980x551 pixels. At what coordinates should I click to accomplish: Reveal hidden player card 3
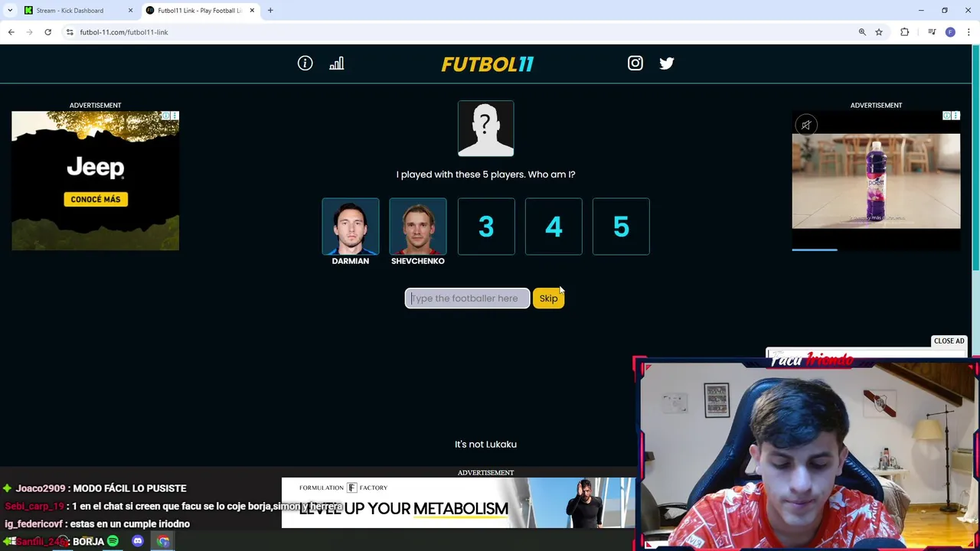(486, 227)
